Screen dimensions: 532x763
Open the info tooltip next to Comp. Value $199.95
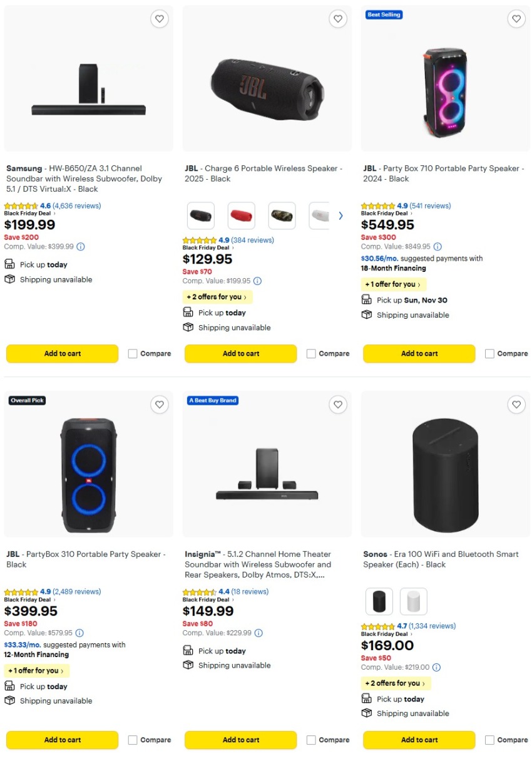point(257,281)
